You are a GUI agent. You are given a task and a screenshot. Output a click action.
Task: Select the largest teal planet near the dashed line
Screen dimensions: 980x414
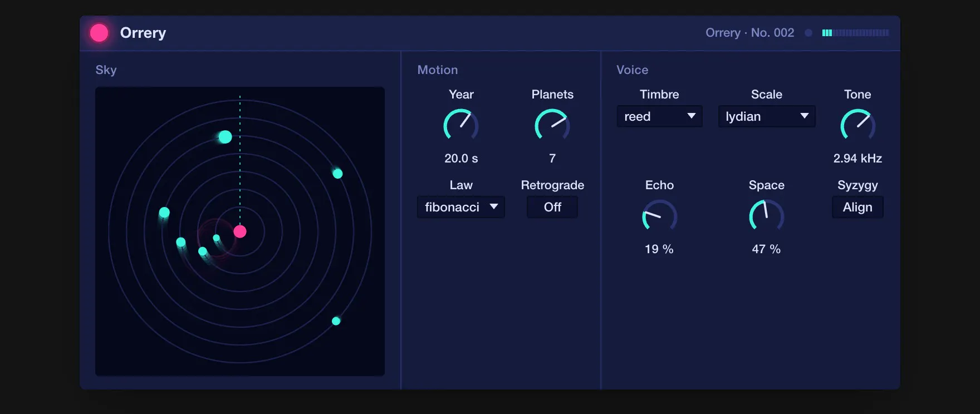tap(225, 137)
